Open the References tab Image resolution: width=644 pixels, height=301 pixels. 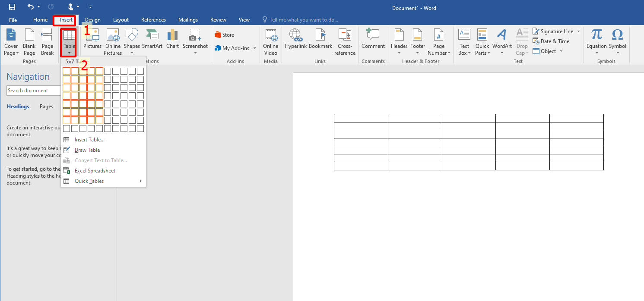[153, 20]
